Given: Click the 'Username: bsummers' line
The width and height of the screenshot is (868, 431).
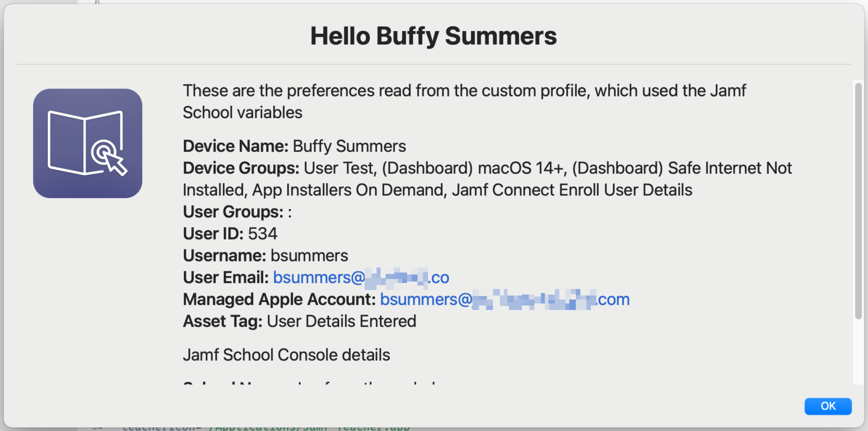Looking at the screenshot, I should pyautogui.click(x=266, y=255).
